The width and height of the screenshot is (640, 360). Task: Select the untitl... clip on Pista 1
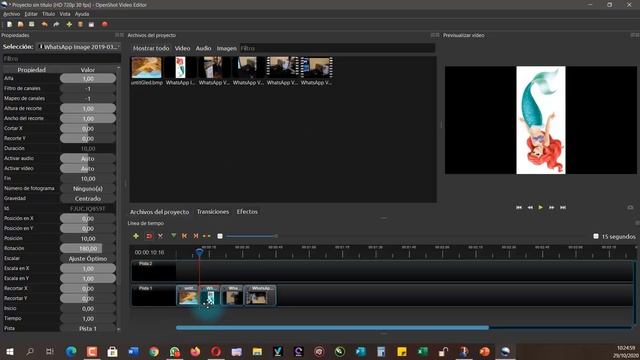coord(187,296)
